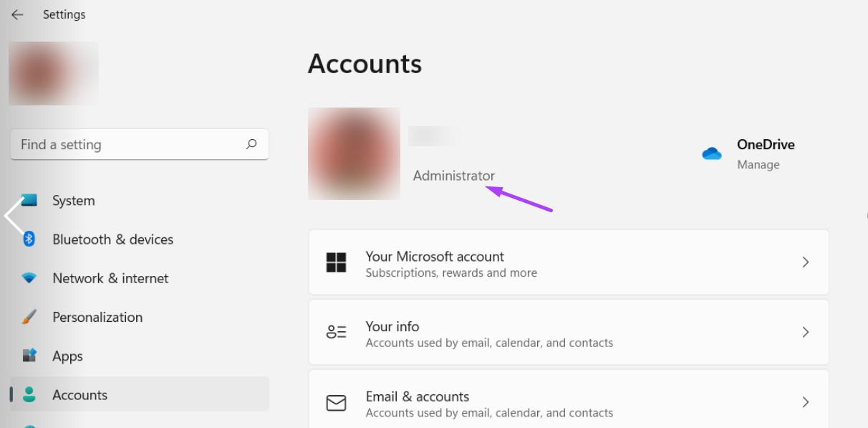Screen dimensions: 868x428
Task: Click the OneDrive cloud icon
Action: tap(712, 153)
